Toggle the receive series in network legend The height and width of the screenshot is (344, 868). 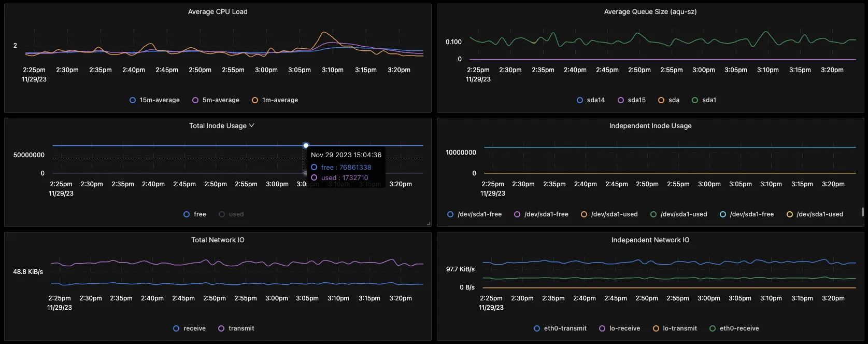point(189,328)
